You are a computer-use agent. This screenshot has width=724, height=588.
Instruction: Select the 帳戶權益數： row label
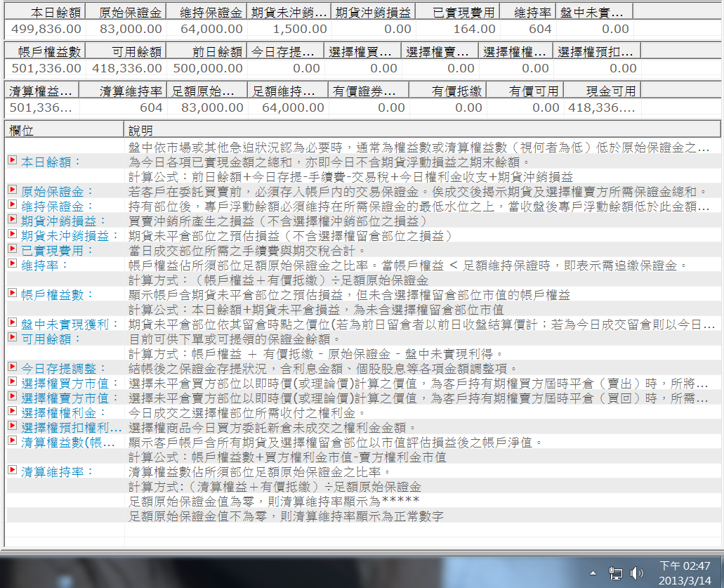pos(58,295)
